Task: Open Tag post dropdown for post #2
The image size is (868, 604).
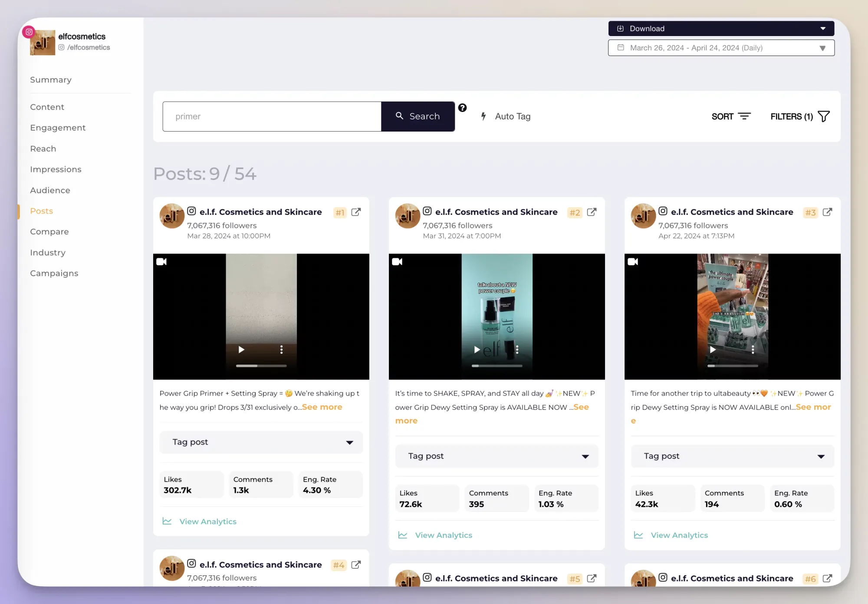Action: 496,456
